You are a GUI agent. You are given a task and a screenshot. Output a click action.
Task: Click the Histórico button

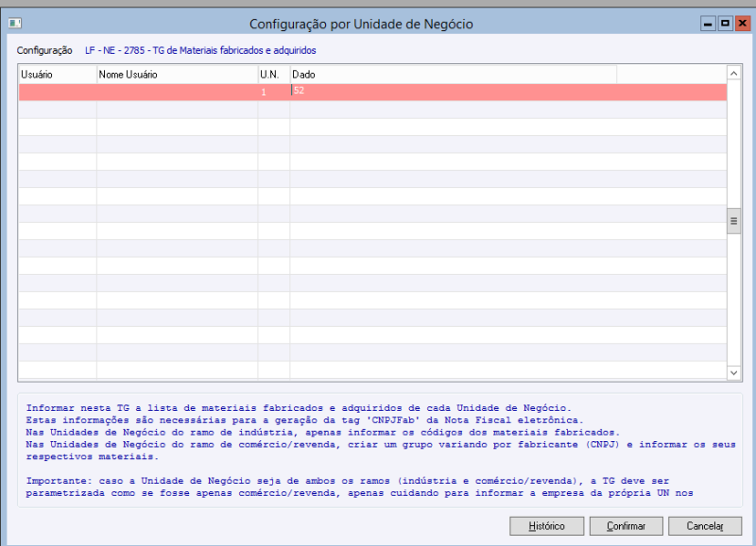point(547,526)
